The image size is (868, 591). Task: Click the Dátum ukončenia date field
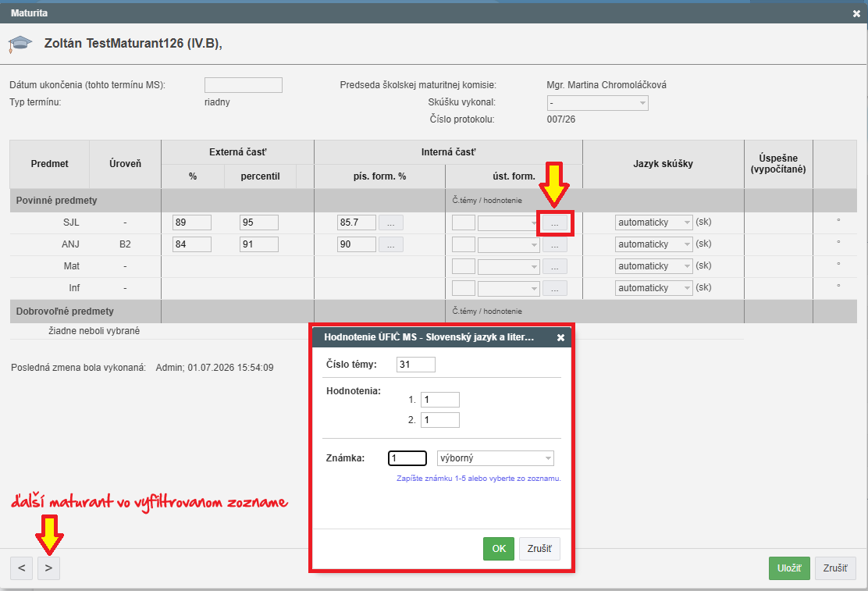tap(243, 85)
